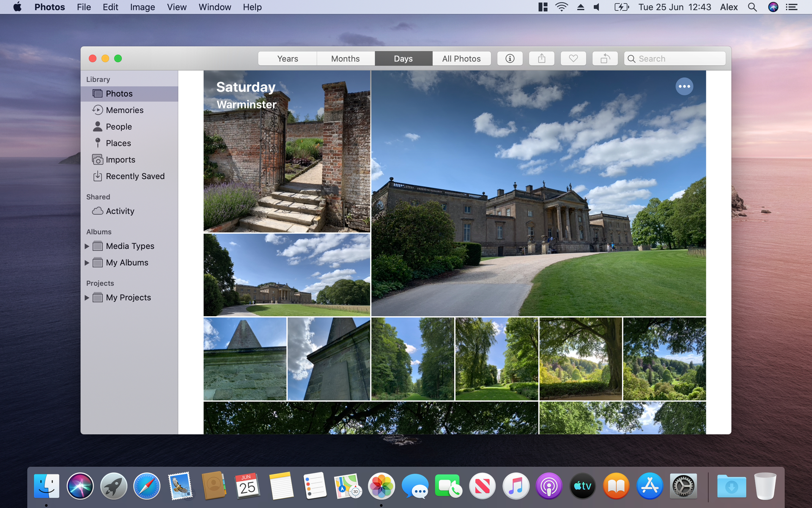This screenshot has height=508, width=812.
Task: Open the Apple menu
Action: pyautogui.click(x=17, y=7)
